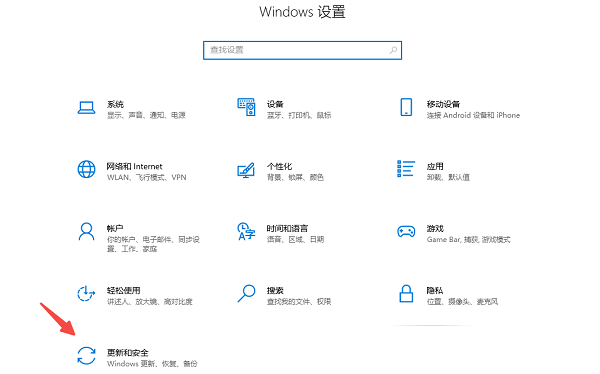Select the 游戏 category title
Viewport: 600px width, 374px height.
point(435,229)
